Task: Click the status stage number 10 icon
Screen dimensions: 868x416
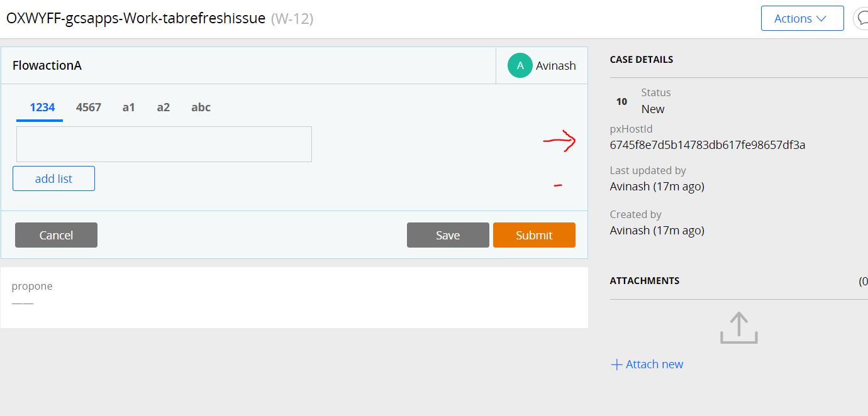Action: click(621, 101)
